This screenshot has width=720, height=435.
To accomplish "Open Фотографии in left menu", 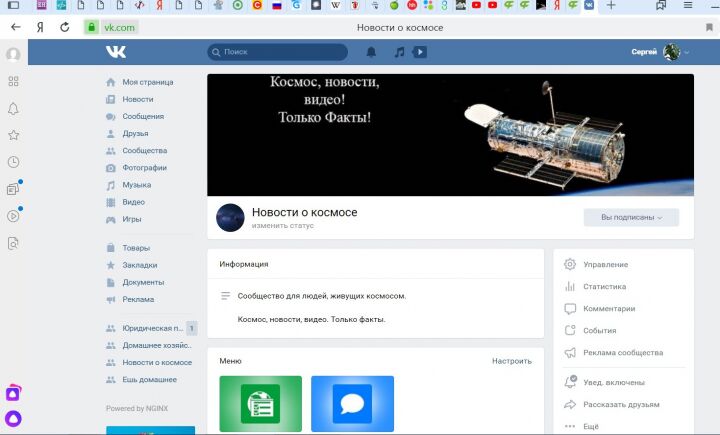I will tap(144, 168).
